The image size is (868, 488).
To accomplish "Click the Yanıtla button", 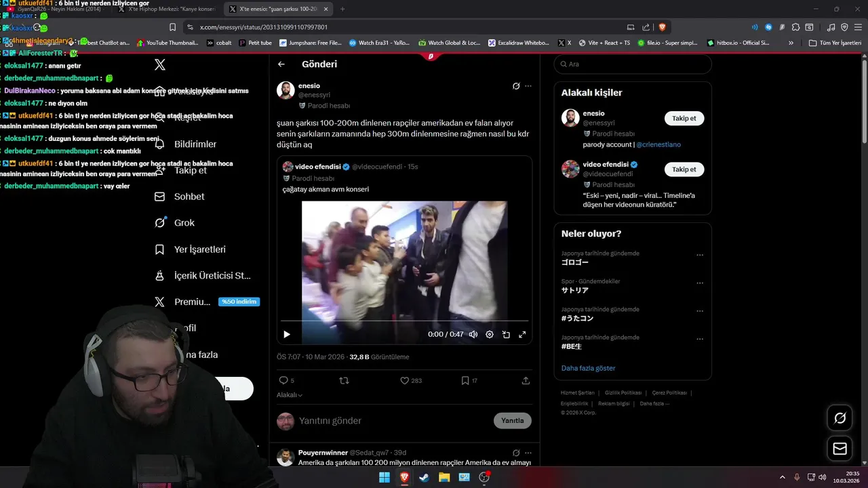I will tap(512, 421).
